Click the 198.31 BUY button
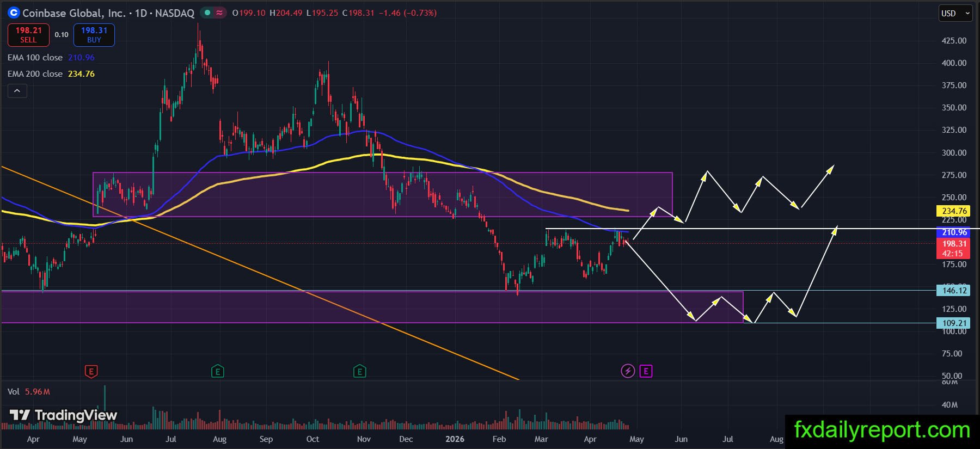The width and height of the screenshot is (980, 449). [94, 35]
